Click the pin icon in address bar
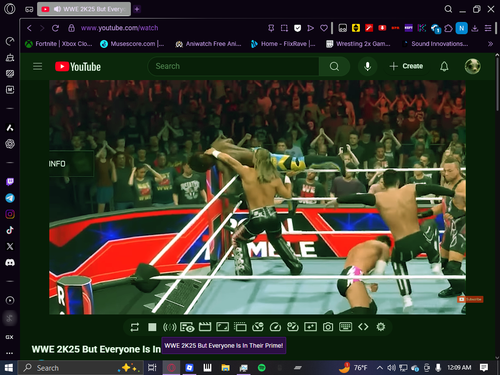Viewport: 500px width, 375px height. click(x=271, y=28)
